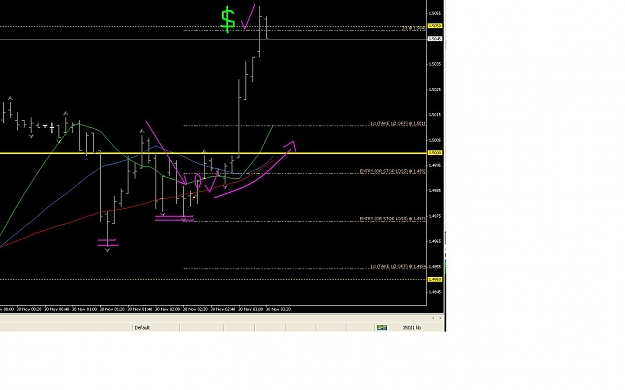The height and width of the screenshot is (390, 625).
Task: Select the 1.0 (TAKE 1/2 OFF) @ 1.4954 label
Action: pos(398,266)
